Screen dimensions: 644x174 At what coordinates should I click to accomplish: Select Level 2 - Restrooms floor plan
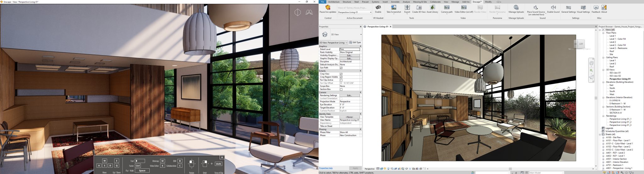pos(618,48)
